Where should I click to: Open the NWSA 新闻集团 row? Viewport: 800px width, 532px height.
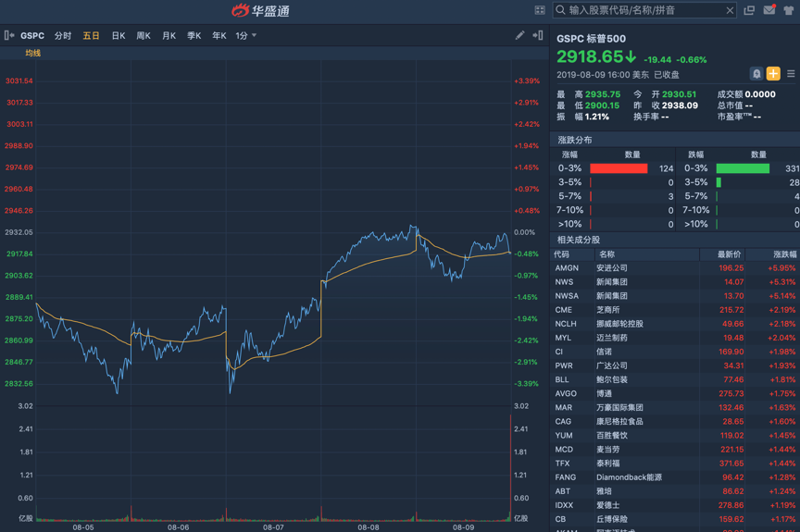coord(675,296)
